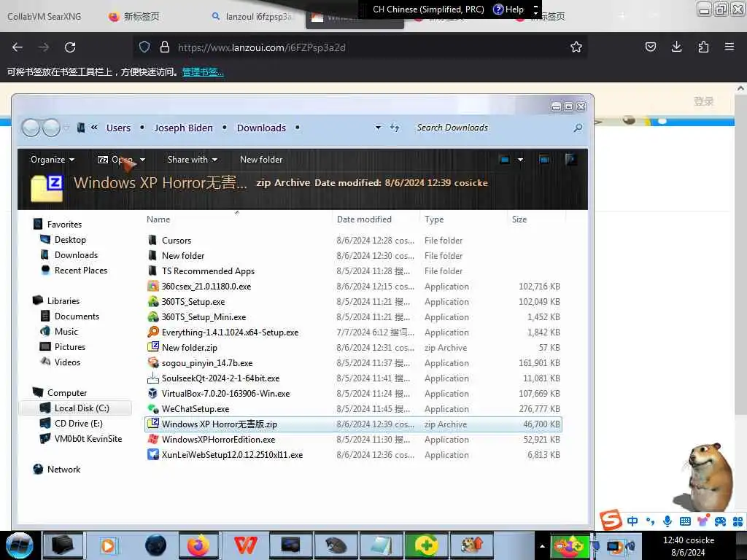
Task: Open the extensions puzzle icon
Action: (703, 47)
